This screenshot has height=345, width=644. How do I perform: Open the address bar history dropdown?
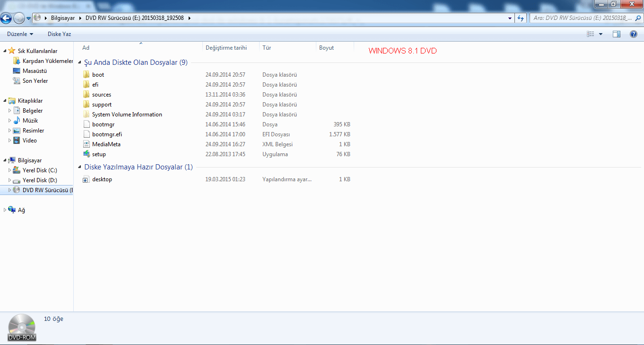pyautogui.click(x=510, y=18)
